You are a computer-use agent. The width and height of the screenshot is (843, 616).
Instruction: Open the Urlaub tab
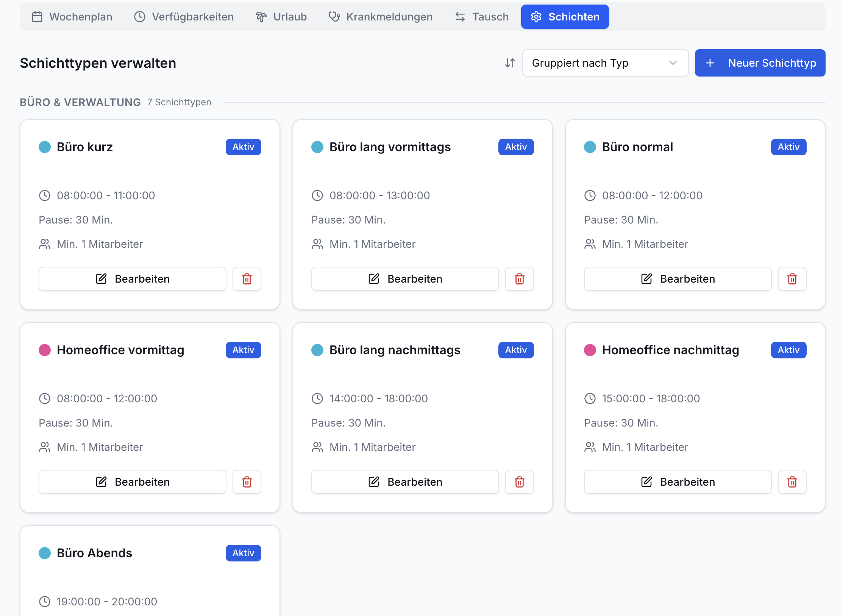281,17
